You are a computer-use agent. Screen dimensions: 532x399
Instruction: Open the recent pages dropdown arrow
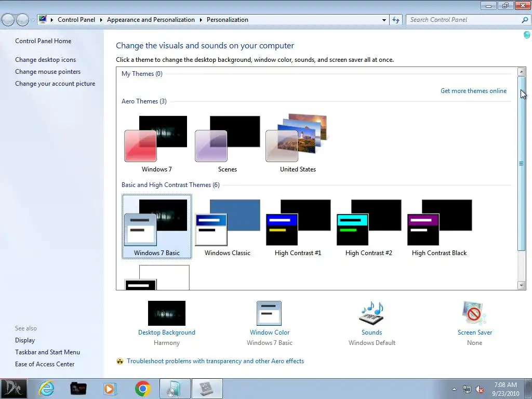tap(33, 20)
